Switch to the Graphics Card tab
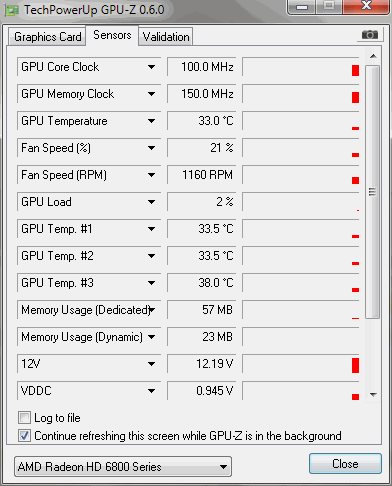This screenshot has width=392, height=486. 47,37
